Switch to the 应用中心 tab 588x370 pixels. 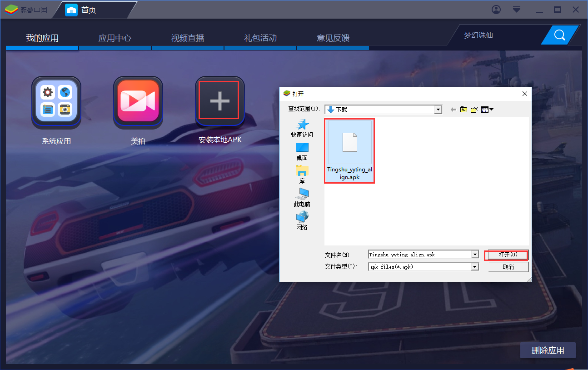pos(115,38)
